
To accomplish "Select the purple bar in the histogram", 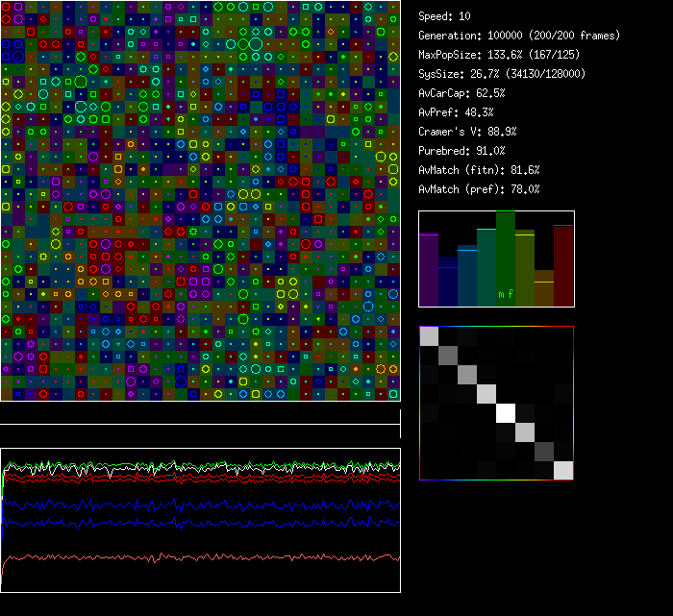I will (429, 269).
